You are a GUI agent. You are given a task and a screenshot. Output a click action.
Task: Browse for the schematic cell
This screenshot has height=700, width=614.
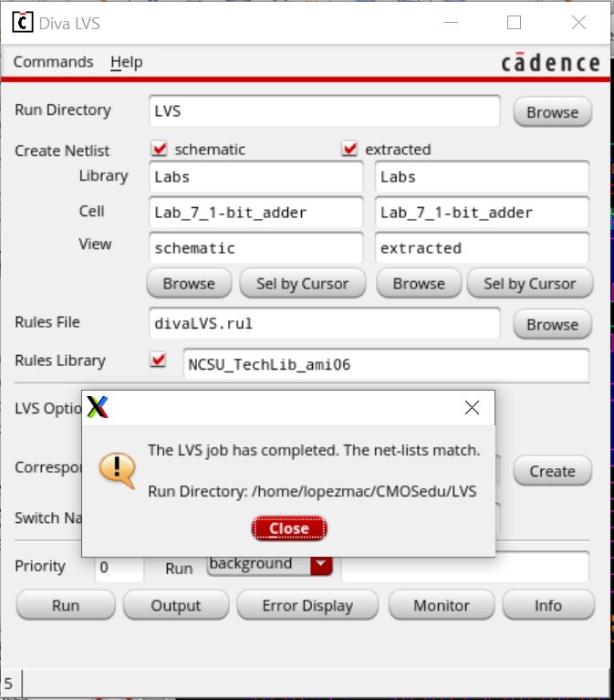pyautogui.click(x=189, y=284)
